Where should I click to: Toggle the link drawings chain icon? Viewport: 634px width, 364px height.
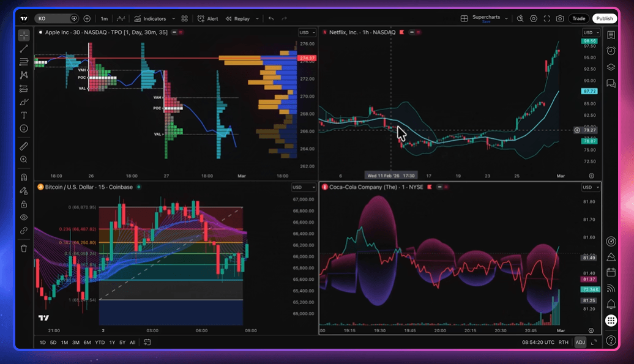(24, 231)
